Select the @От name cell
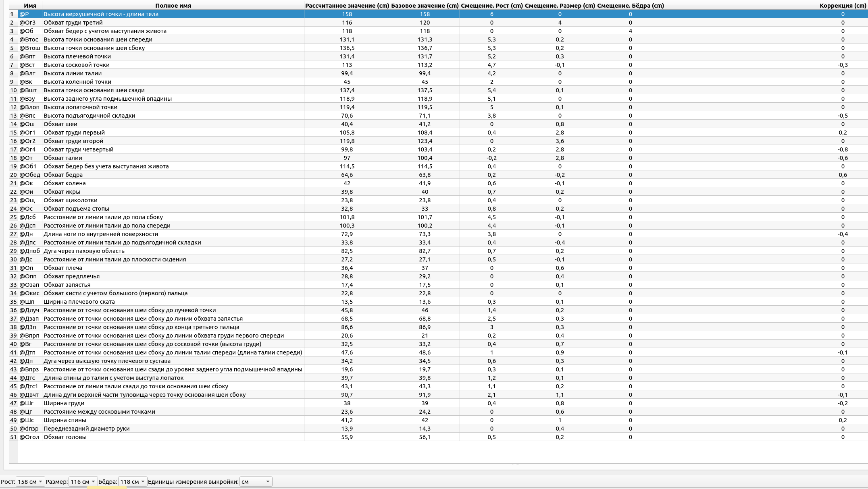 [x=30, y=158]
